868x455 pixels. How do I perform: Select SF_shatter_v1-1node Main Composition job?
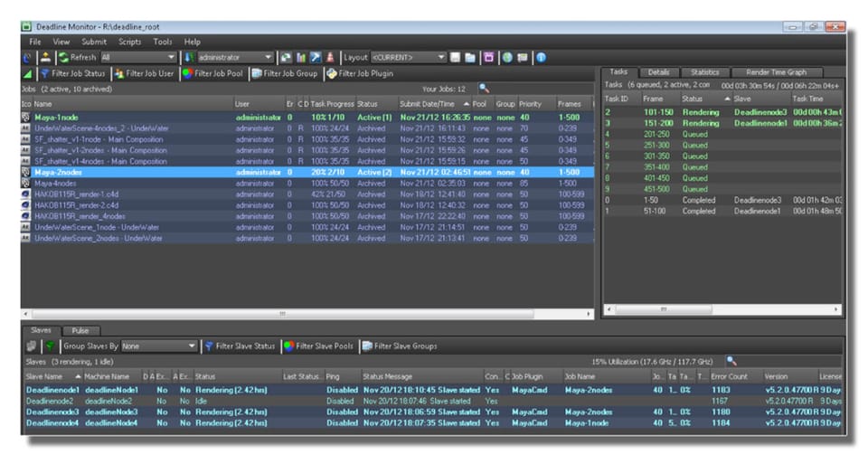(307, 139)
